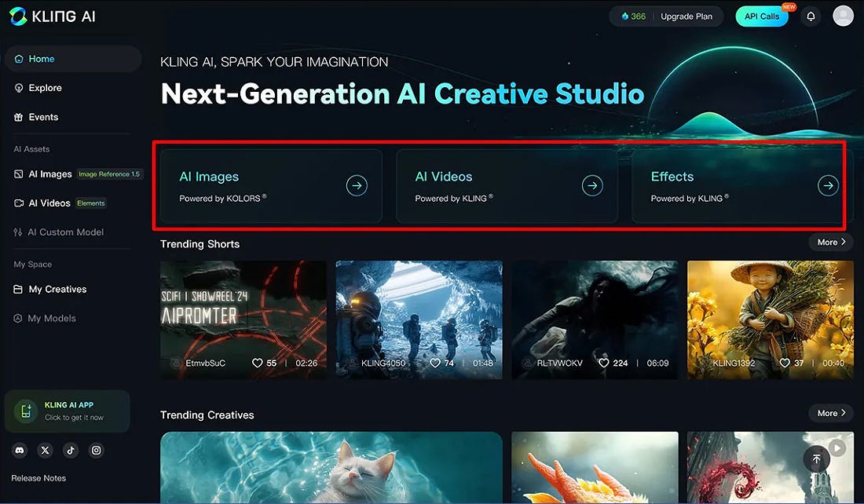864x504 pixels.
Task: Click the KLING4050 username
Action: [x=383, y=363]
